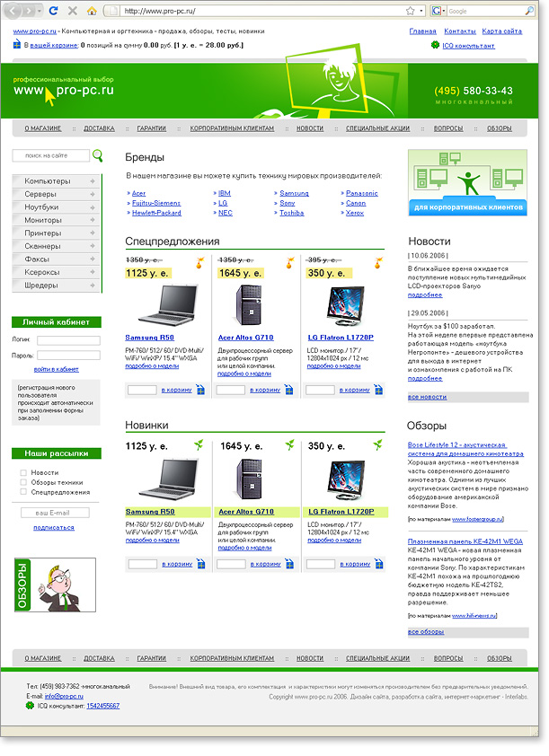Click cart icon for Acer Altos G710 in Спецпредложения
549x756 pixels.
288,390
